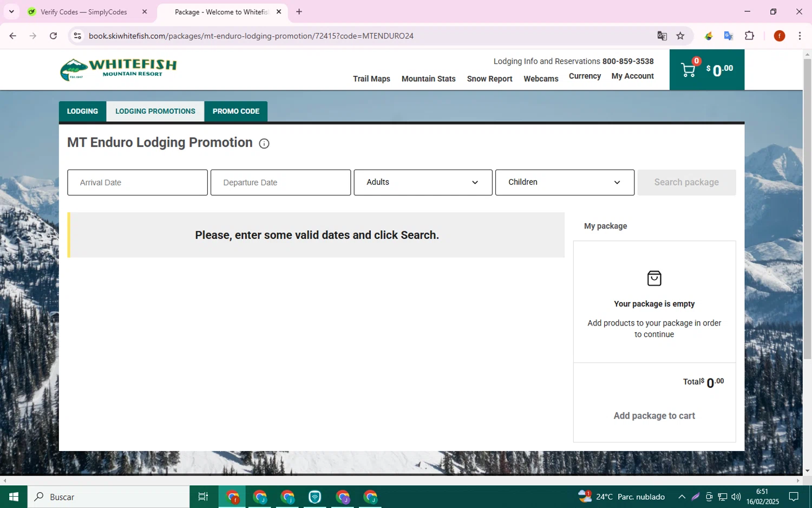Switch to the Lodging Promotions tab

pos(155,112)
